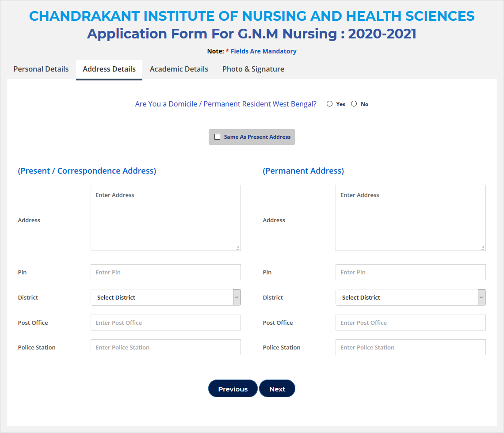
Task: Go to Photo & Signature tab
Action: coord(253,69)
